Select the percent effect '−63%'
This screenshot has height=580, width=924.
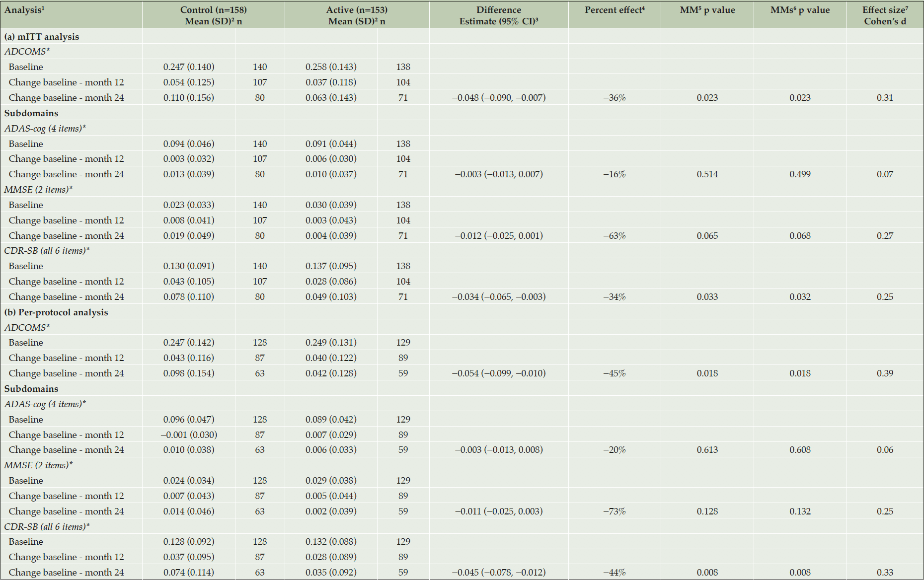[615, 236]
